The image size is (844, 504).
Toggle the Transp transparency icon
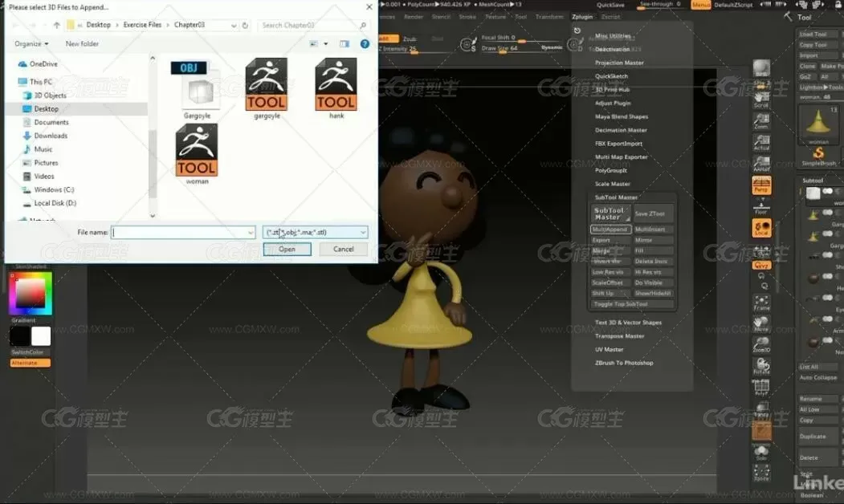pyautogui.click(x=761, y=409)
